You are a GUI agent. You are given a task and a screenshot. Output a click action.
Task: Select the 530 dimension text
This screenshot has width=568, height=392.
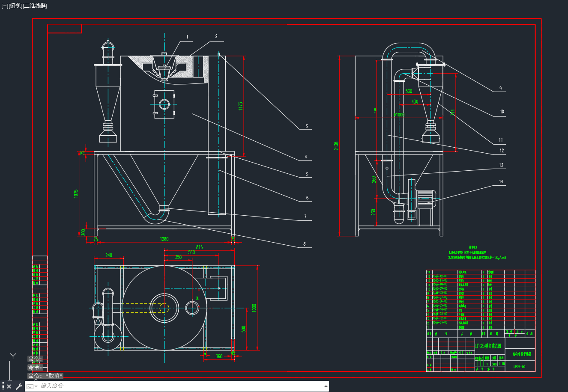coord(409,92)
